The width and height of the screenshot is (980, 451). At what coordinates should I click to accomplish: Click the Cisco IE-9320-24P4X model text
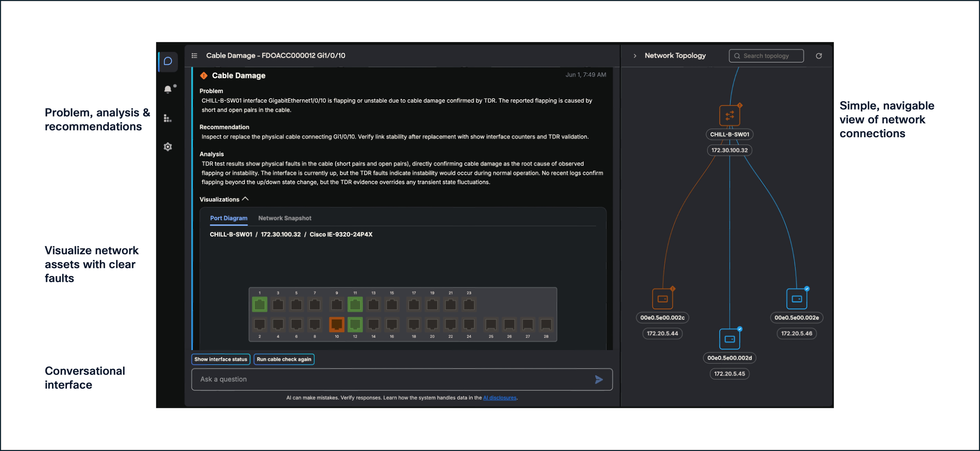point(341,234)
